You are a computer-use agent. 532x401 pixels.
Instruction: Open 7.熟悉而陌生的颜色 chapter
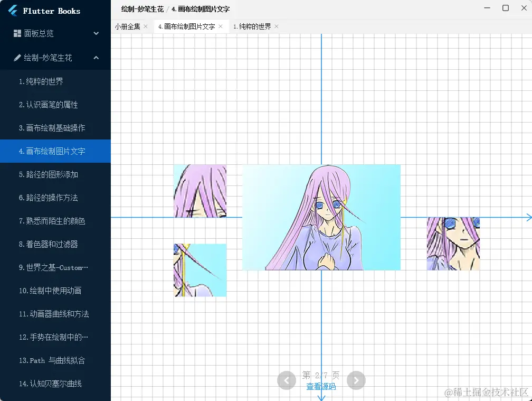55,221
